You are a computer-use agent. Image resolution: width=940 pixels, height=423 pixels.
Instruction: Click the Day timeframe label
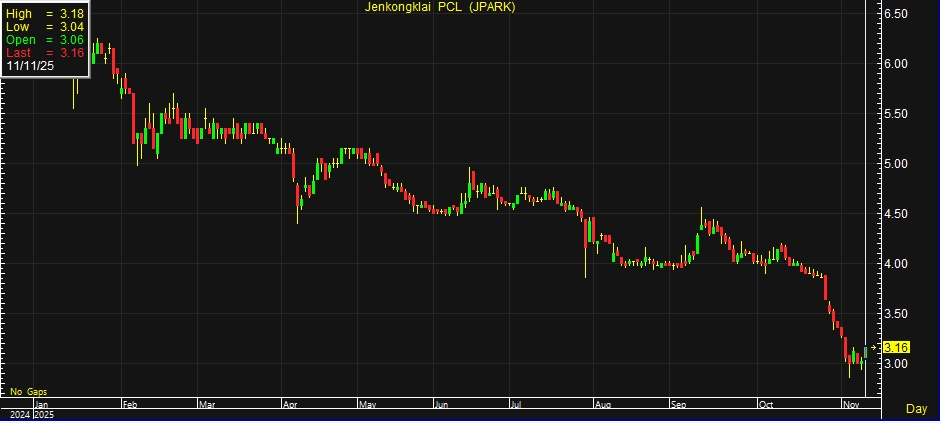point(915,409)
